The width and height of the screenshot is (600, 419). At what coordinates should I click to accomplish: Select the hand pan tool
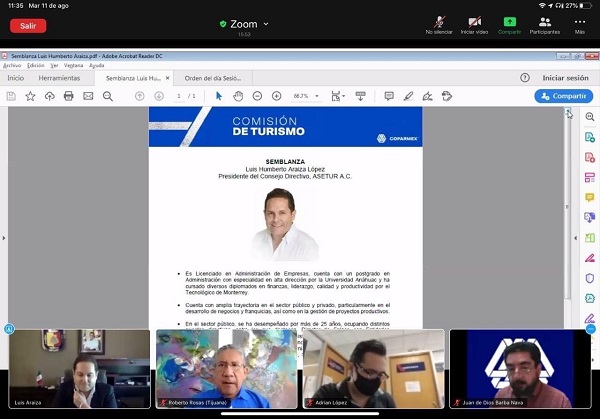[238, 96]
